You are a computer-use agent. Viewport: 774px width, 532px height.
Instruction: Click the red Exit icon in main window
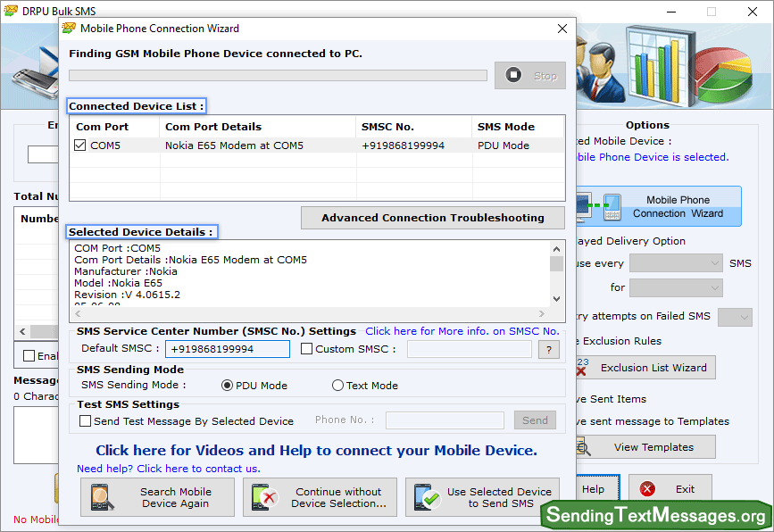[x=647, y=489]
